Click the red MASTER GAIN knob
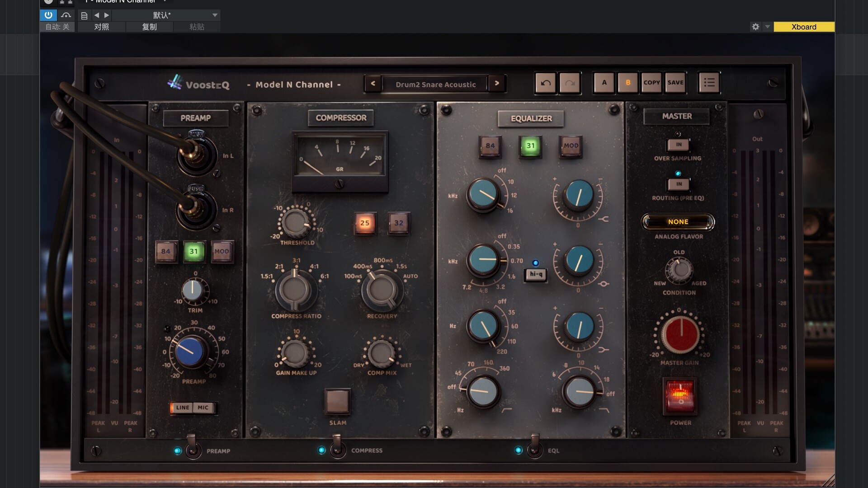This screenshot has width=868, height=488. (680, 335)
